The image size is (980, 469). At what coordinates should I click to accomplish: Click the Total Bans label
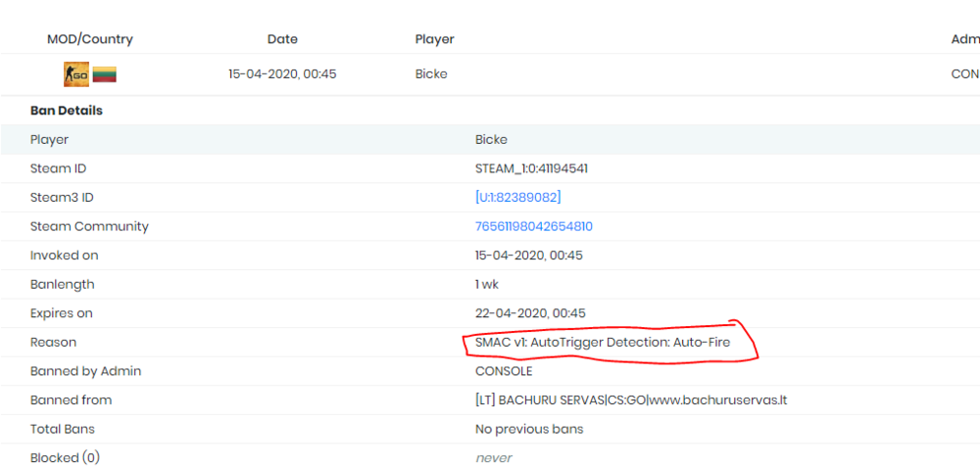point(62,429)
